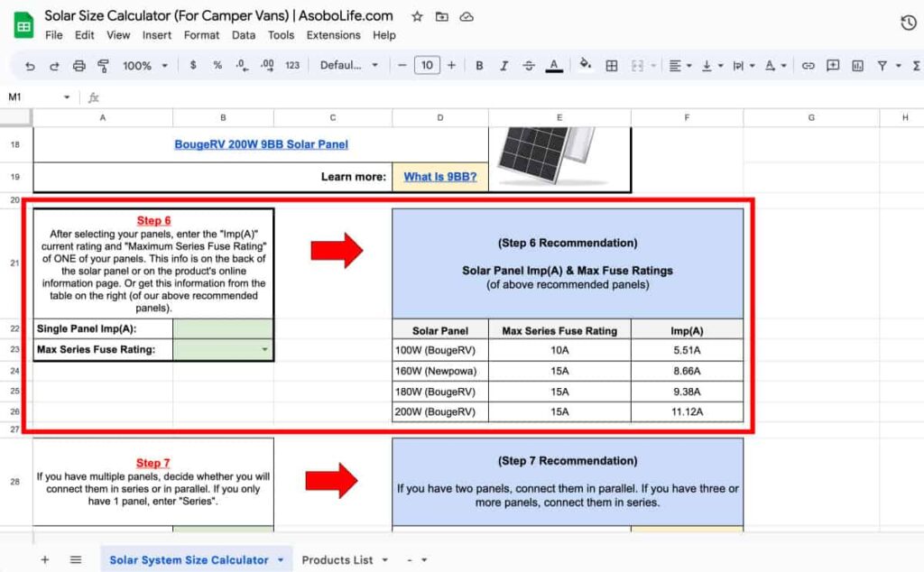The image size is (924, 572).
Task: Click the Add sheet plus button
Action: pos(45,559)
